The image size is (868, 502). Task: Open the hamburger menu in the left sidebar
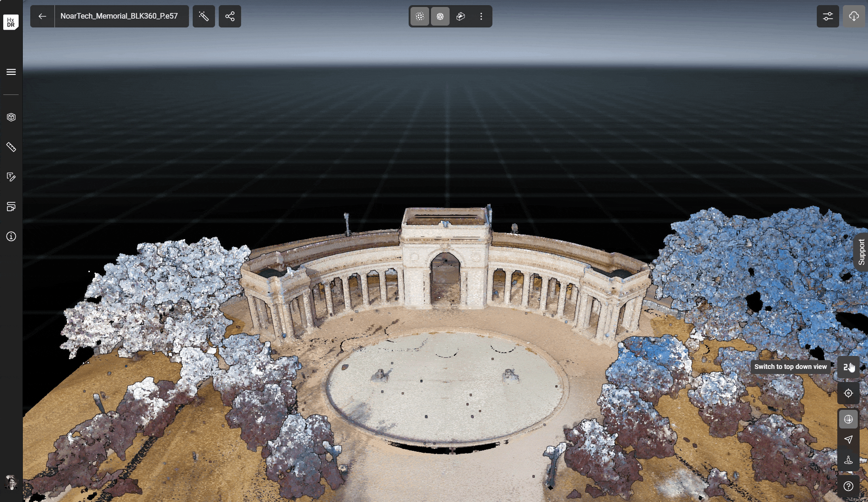pyautogui.click(x=11, y=72)
